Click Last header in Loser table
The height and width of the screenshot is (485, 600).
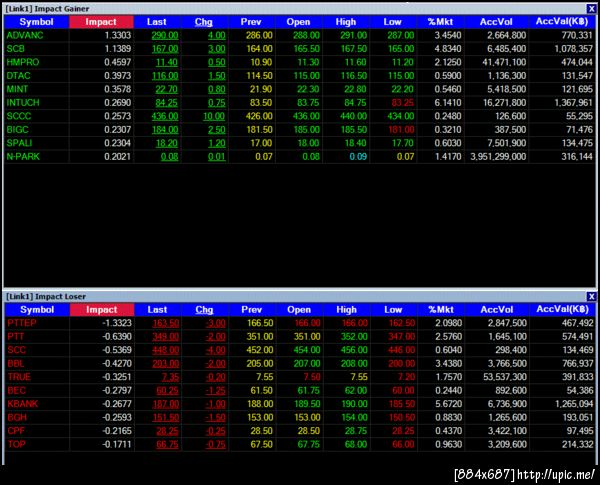tap(158, 310)
